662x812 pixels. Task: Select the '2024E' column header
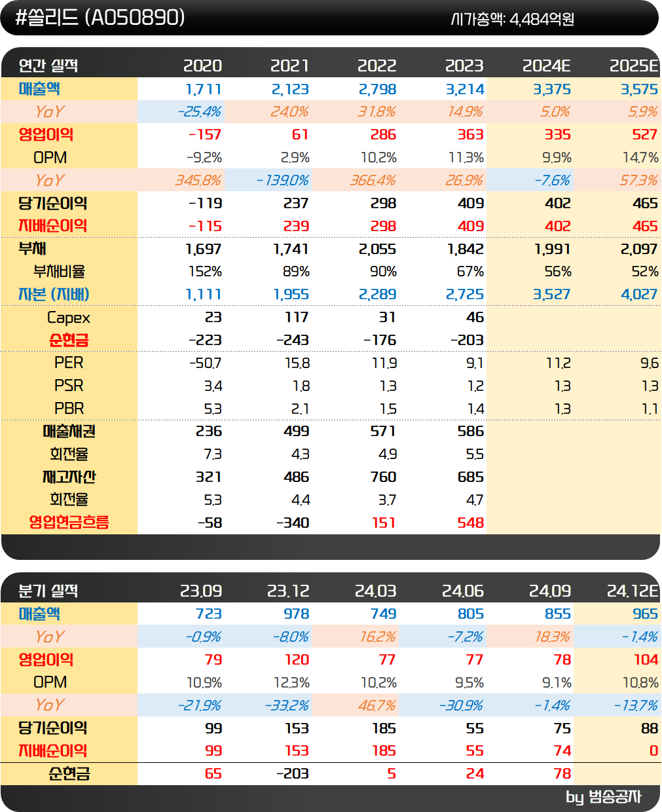546,65
